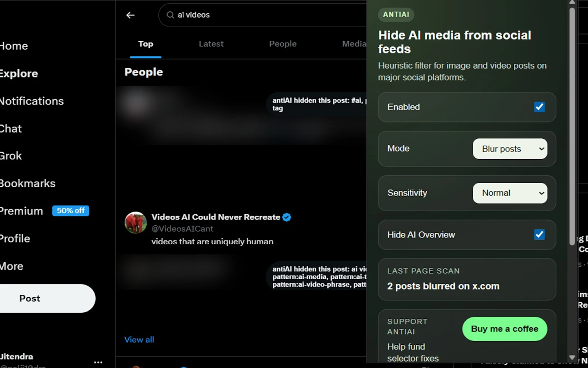588x368 pixels.
Task: Click the View all link under results
Action: click(139, 339)
